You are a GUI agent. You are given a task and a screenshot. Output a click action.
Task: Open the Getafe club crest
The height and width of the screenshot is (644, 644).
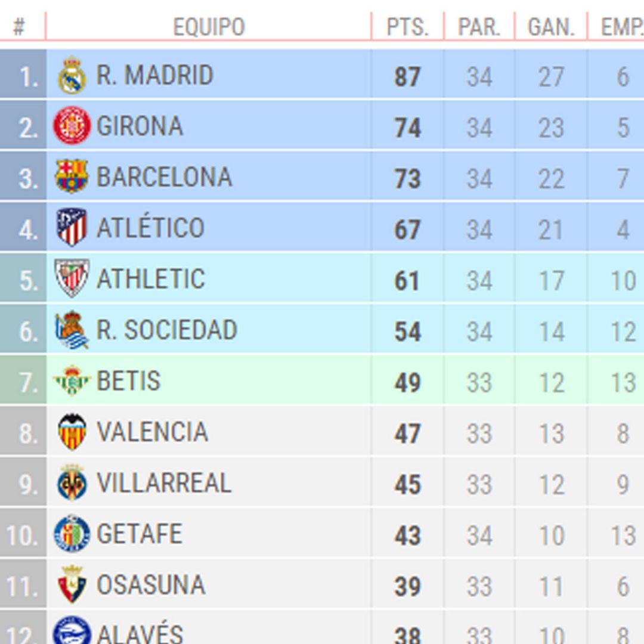pyautogui.click(x=72, y=534)
